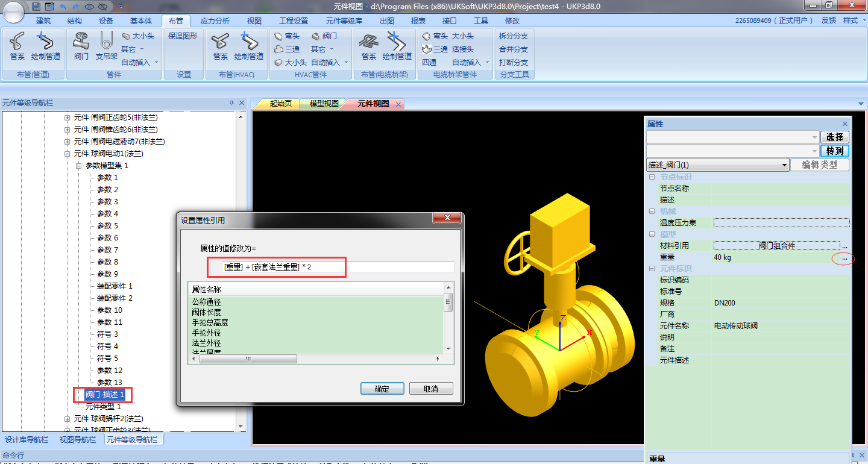
Task: Click the 阀门 valve icon in 管件 group
Action: 81,46
